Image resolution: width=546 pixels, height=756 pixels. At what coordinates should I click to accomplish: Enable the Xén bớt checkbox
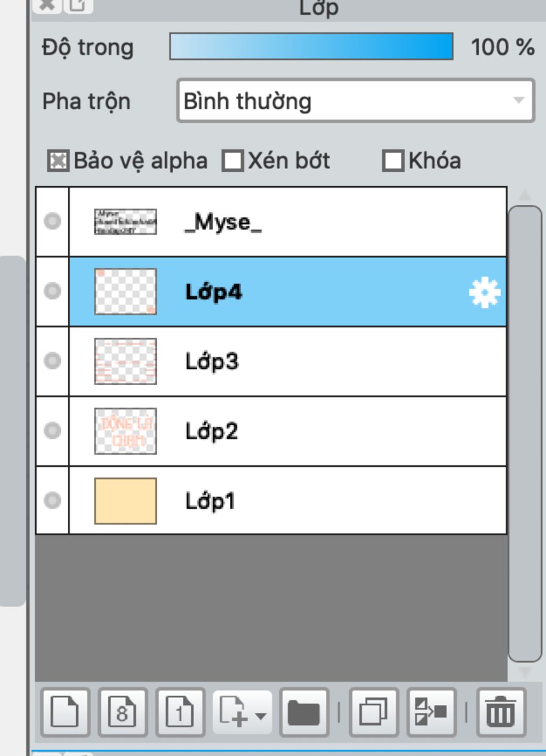[233, 161]
